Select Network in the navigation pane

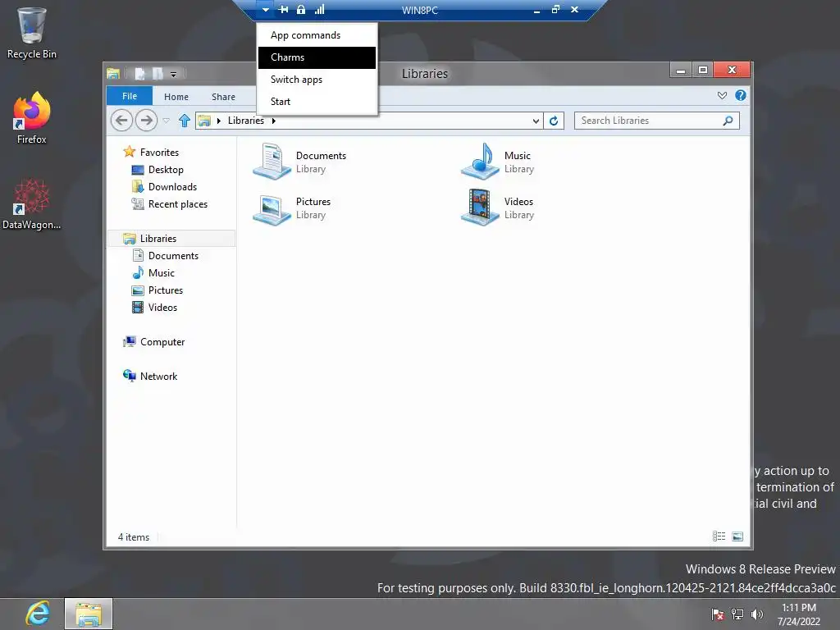(x=151, y=376)
